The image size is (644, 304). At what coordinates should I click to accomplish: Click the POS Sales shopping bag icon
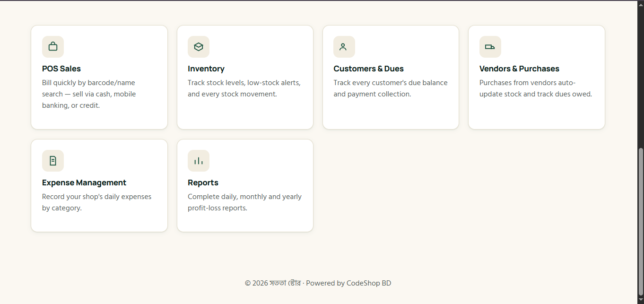click(53, 47)
